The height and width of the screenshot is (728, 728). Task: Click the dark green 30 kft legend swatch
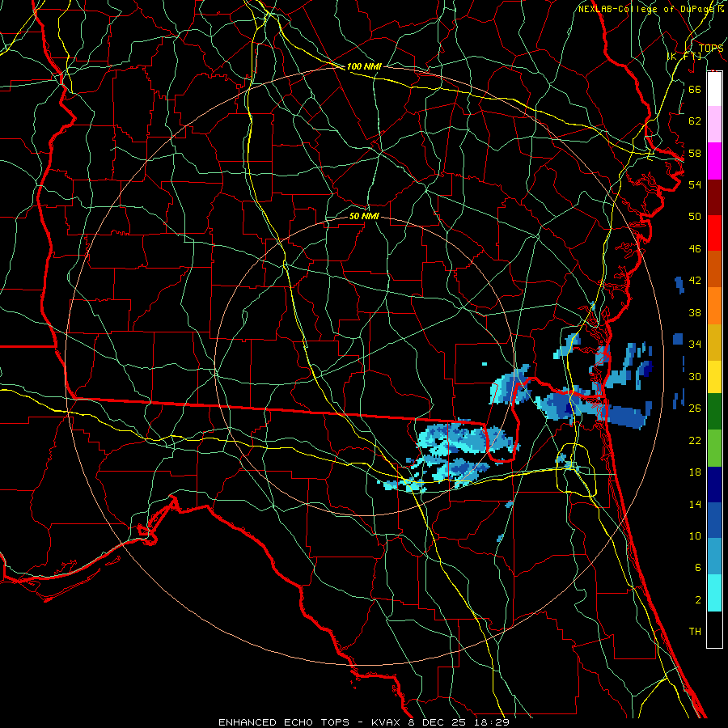714,412
